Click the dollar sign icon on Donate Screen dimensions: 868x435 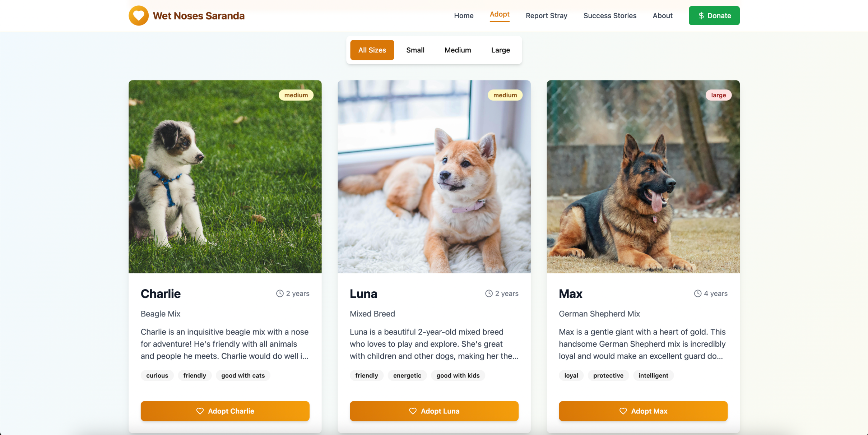701,15
